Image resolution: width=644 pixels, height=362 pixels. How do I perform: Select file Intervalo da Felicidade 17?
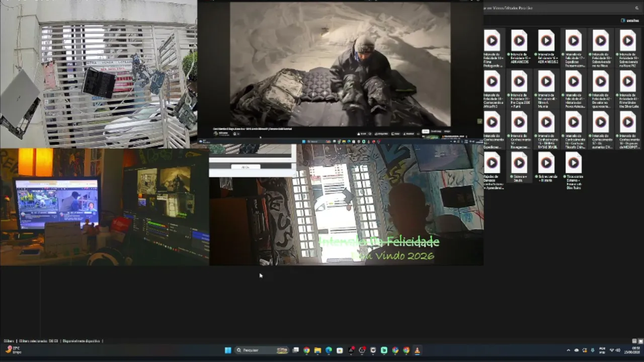coord(574,48)
